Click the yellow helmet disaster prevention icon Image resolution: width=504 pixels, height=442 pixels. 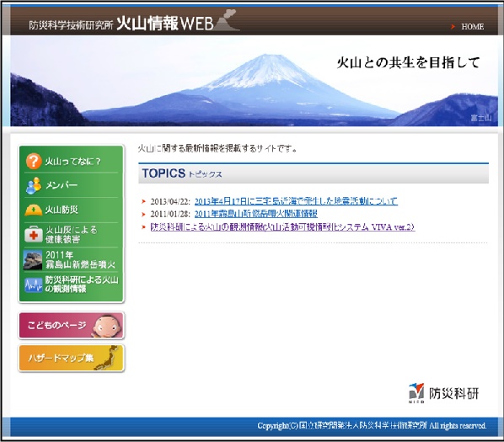coord(34,210)
